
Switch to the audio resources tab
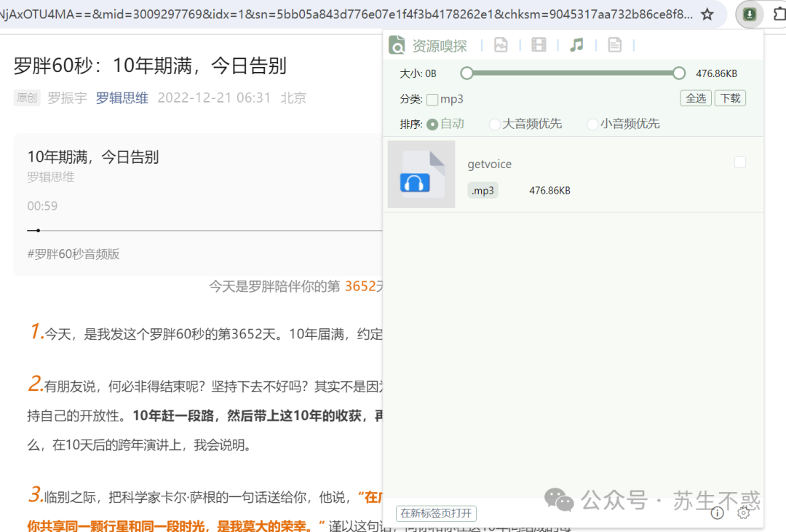point(577,45)
